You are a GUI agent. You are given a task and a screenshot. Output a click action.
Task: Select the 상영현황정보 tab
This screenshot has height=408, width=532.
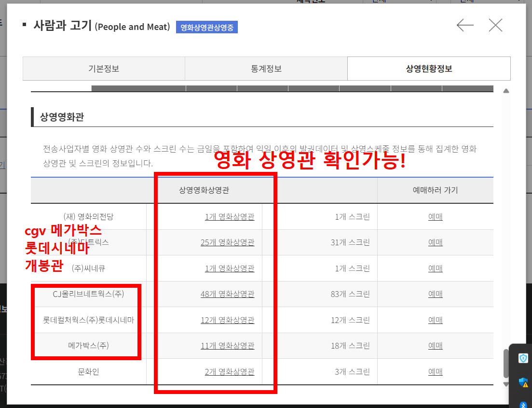tap(429, 69)
